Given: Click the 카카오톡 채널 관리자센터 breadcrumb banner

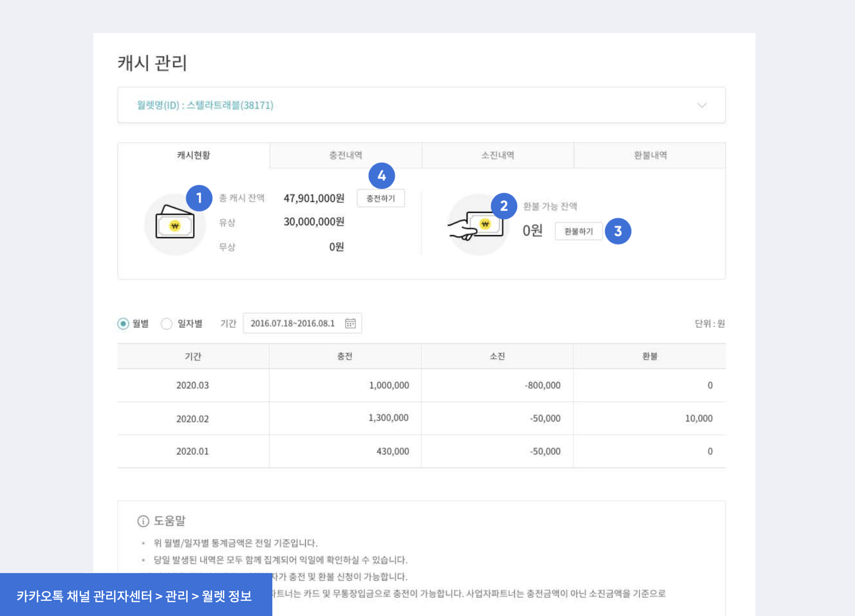Looking at the screenshot, I should tap(136, 595).
